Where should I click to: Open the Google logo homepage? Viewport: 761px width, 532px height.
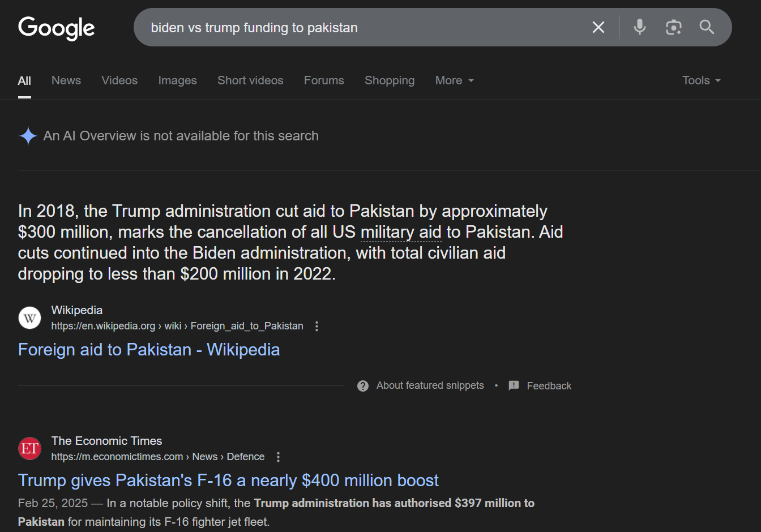click(x=57, y=28)
